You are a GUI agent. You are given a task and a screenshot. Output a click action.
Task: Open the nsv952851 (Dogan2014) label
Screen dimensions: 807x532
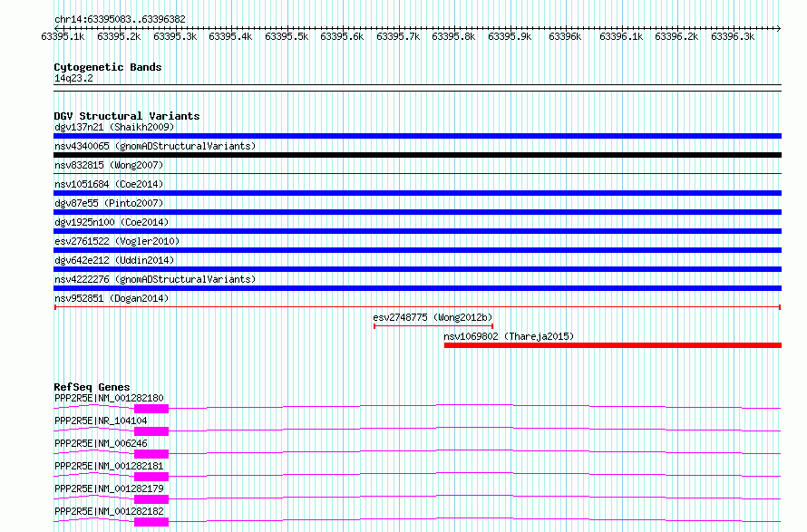pos(112,298)
